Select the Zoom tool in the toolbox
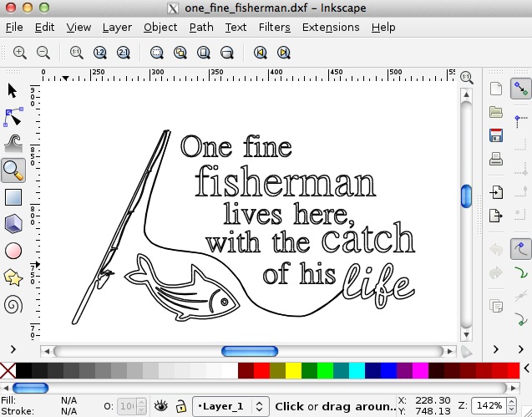The image size is (532, 417). [x=13, y=170]
